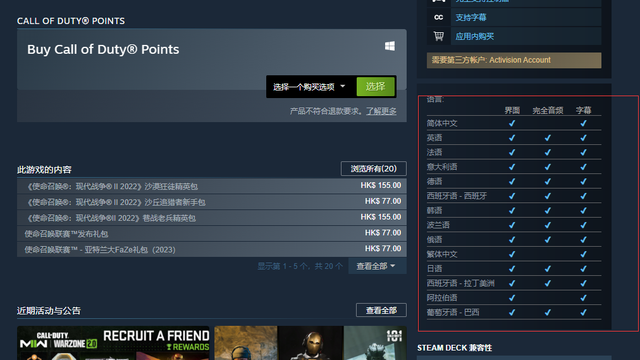Click the 葡萄牙语 - 巴西 row label
This screenshot has width=640, height=360.
[x=453, y=312]
